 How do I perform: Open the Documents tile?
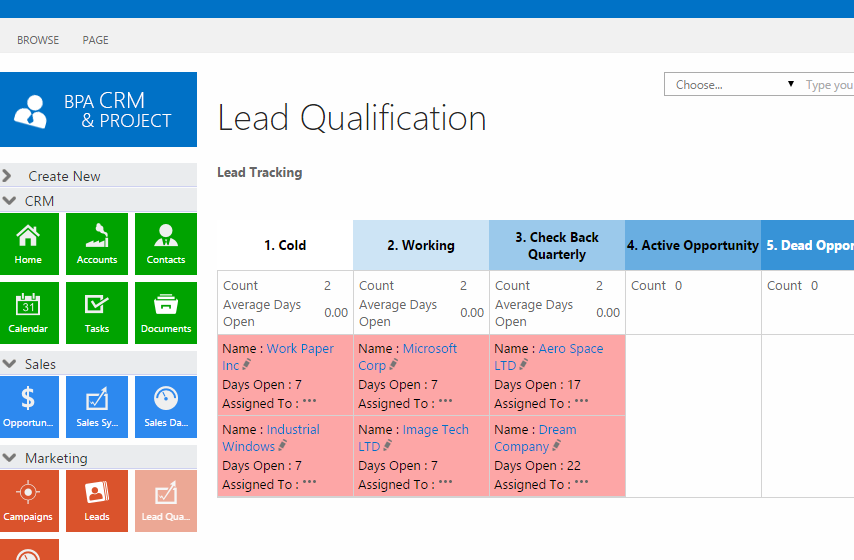coord(166,313)
